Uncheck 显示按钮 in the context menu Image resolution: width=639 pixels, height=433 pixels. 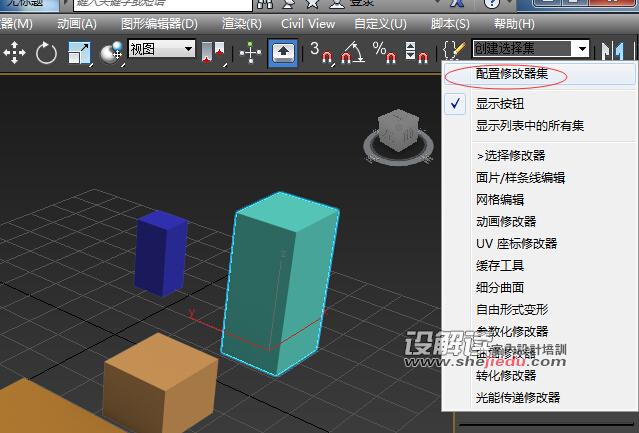pyautogui.click(x=499, y=103)
